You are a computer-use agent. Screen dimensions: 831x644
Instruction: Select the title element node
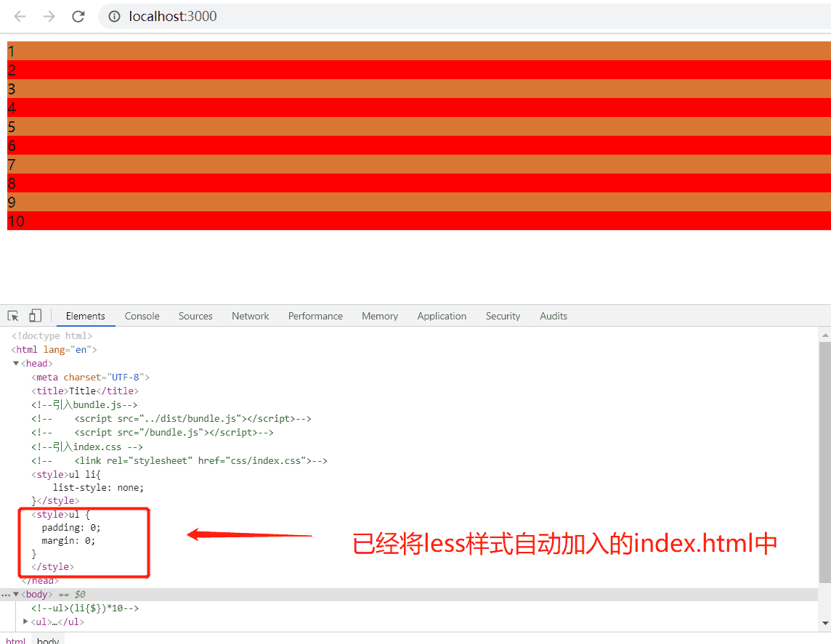pos(85,391)
